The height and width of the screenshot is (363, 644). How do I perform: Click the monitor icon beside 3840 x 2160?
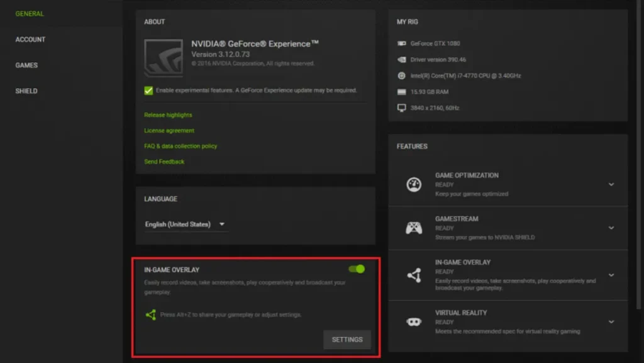402,108
